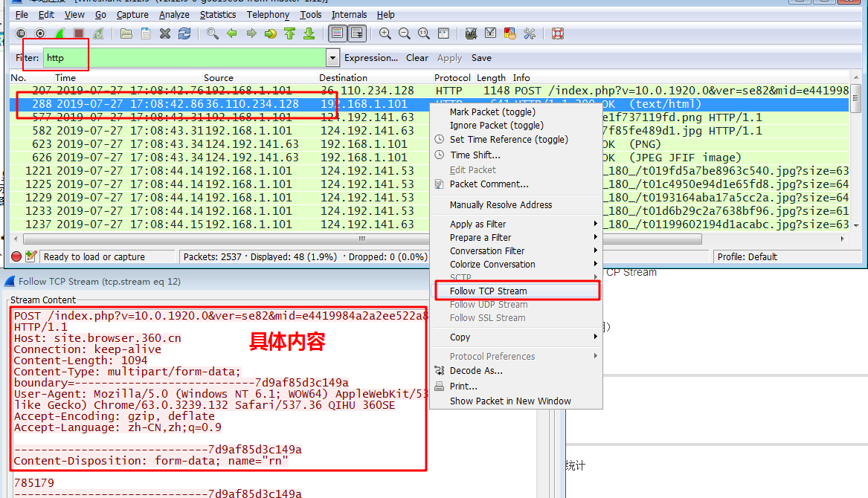Reload the capture file icon
The width and height of the screenshot is (868, 498).
click(x=184, y=33)
